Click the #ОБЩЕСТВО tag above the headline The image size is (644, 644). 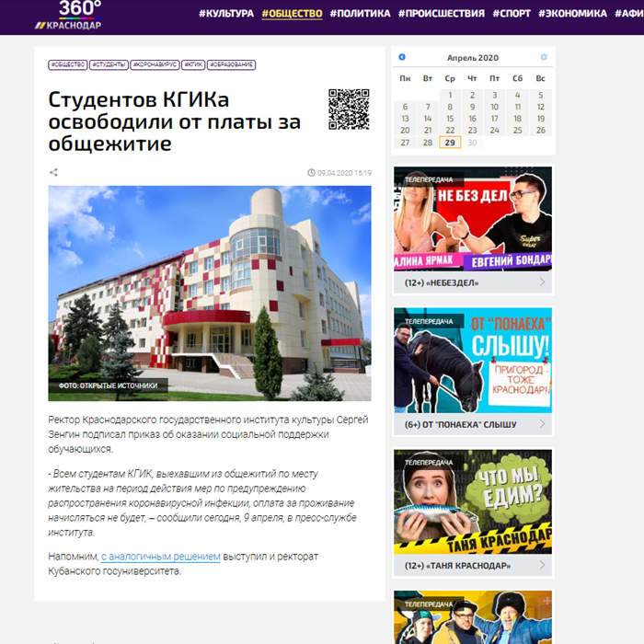click(68, 65)
